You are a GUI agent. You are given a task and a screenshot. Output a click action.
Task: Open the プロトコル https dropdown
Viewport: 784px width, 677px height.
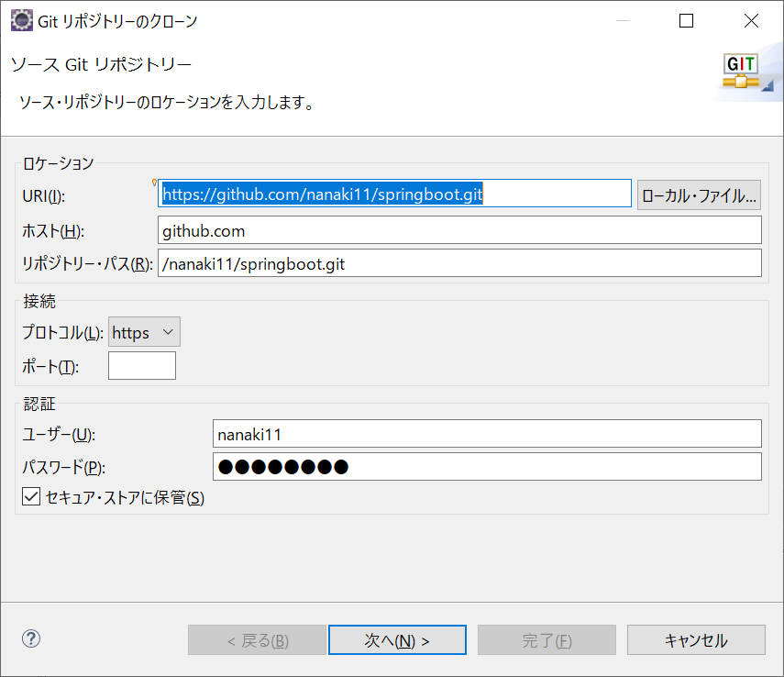(x=144, y=332)
